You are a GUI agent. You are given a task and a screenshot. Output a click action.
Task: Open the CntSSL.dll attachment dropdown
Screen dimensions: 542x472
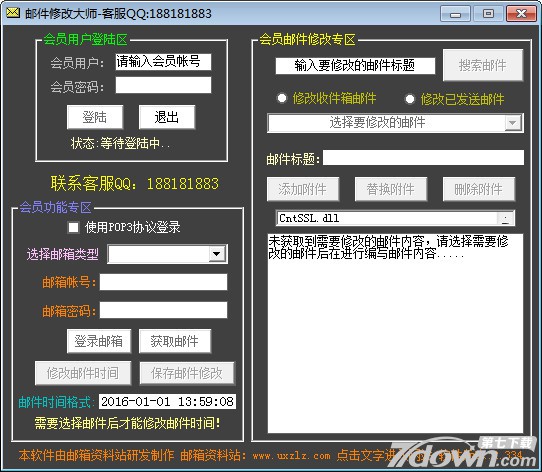(x=505, y=218)
